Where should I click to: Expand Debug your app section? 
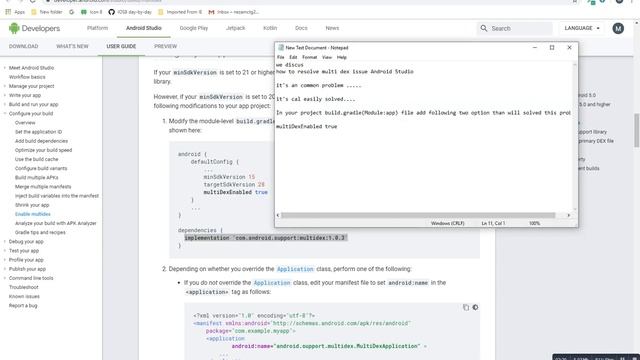5,242
